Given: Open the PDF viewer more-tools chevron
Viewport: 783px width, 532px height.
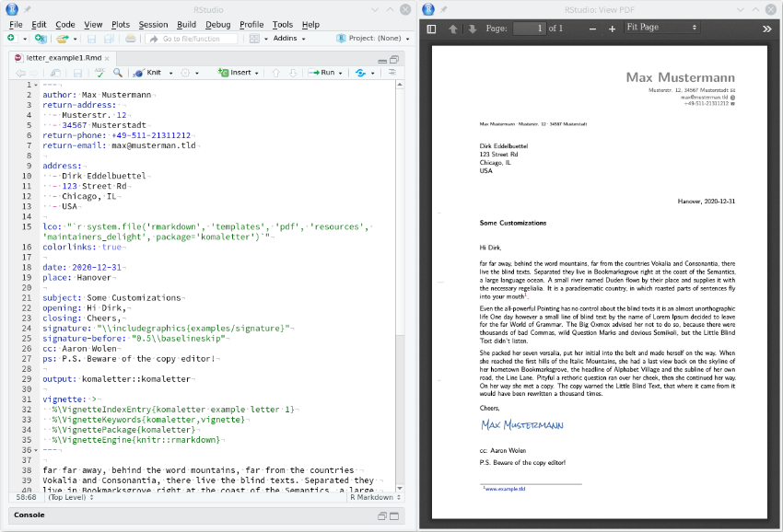Looking at the screenshot, I should point(767,29).
